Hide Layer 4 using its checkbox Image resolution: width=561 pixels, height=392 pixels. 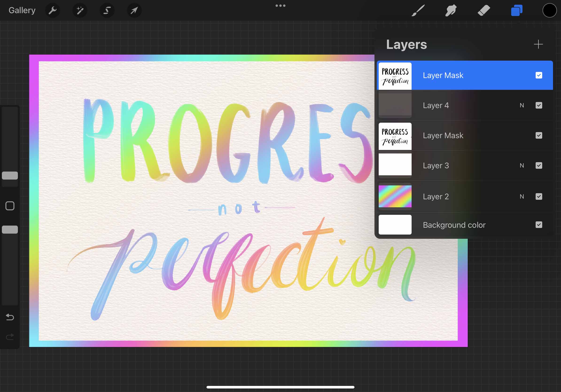pyautogui.click(x=538, y=105)
